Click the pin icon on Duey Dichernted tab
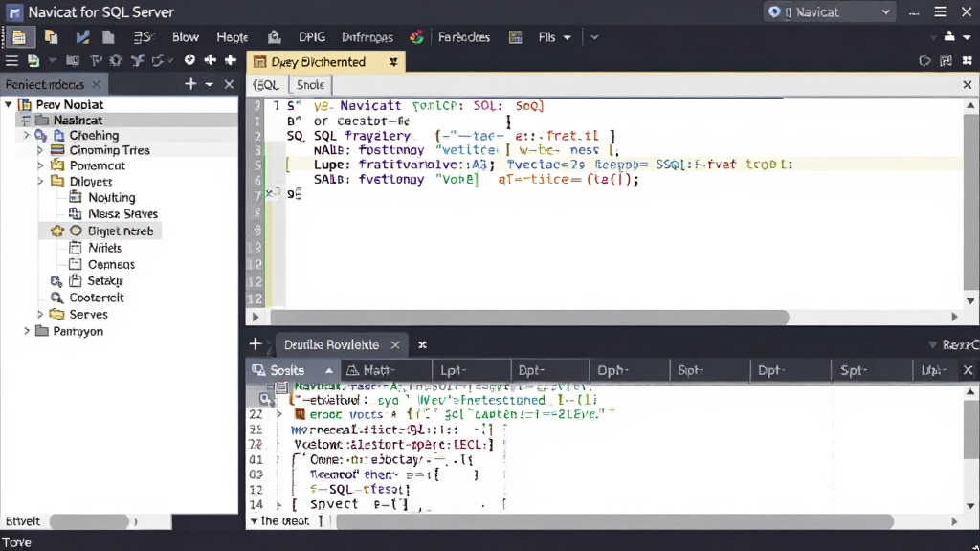This screenshot has height=551, width=980. tap(393, 62)
